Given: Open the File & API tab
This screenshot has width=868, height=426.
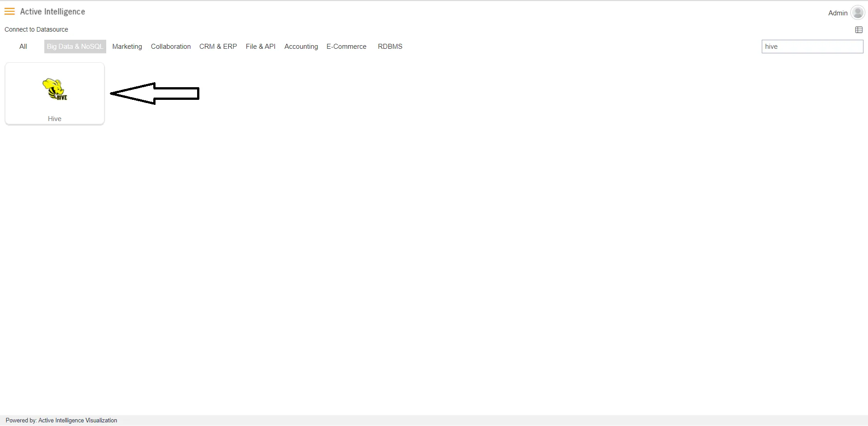Looking at the screenshot, I should 261,47.
